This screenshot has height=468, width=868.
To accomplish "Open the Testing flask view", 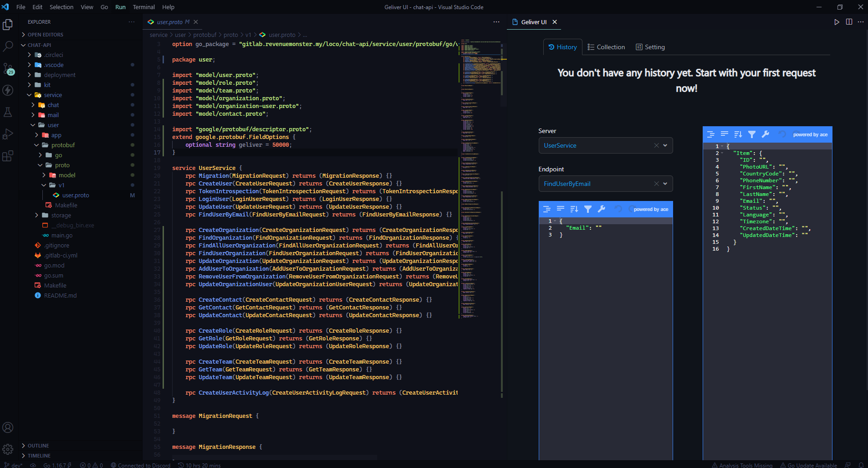I will (x=8, y=112).
